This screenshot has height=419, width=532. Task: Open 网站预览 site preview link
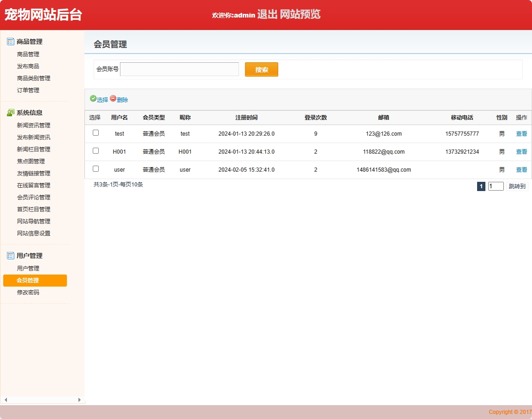click(300, 15)
